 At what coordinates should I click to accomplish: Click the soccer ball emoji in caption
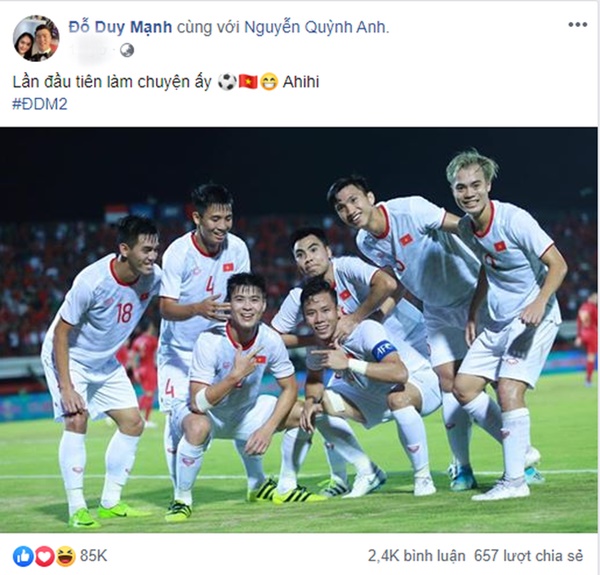pyautogui.click(x=228, y=82)
